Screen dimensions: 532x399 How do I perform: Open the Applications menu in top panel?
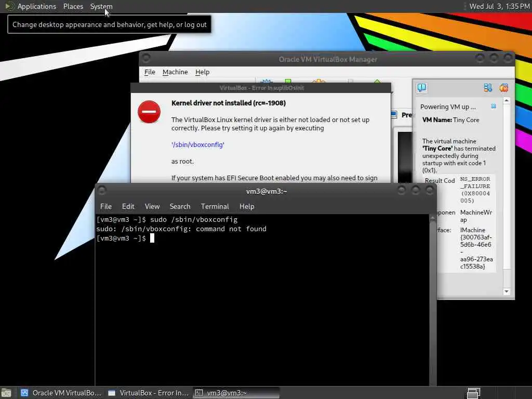tap(37, 6)
